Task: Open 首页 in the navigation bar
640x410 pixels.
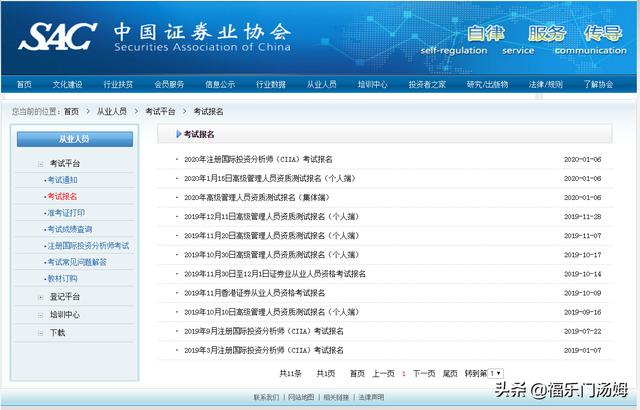Action: pos(24,84)
